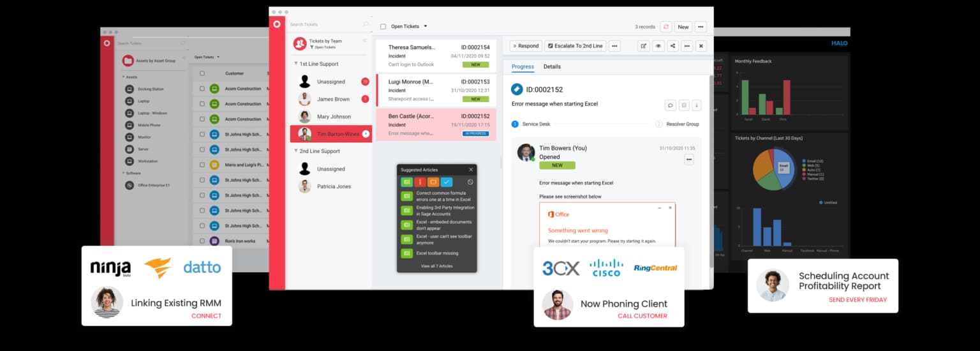Click the ticket detail vertical scrollbar
The width and height of the screenshot is (980, 351).
click(711, 171)
